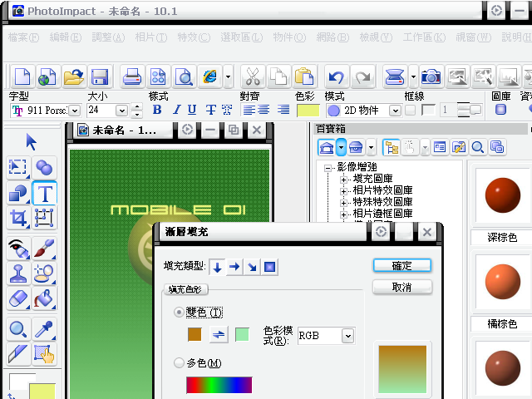Open the 檔案 menu
This screenshot has width=532, height=399.
click(x=24, y=37)
